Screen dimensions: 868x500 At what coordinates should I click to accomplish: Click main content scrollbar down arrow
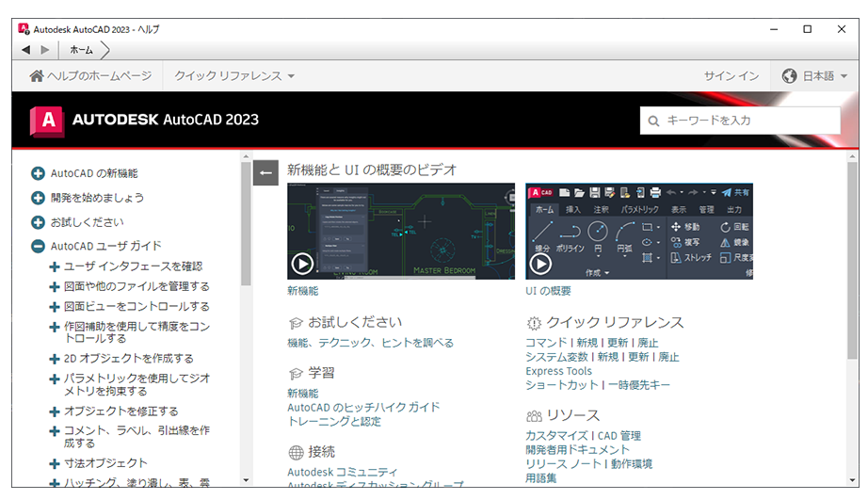(x=853, y=480)
